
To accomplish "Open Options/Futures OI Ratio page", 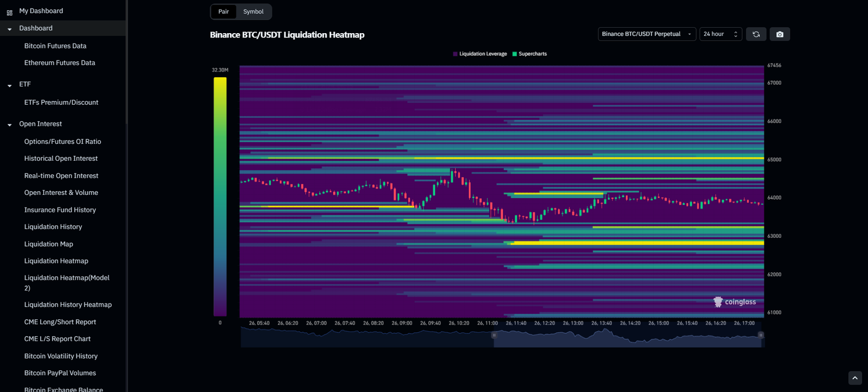I will [x=62, y=142].
